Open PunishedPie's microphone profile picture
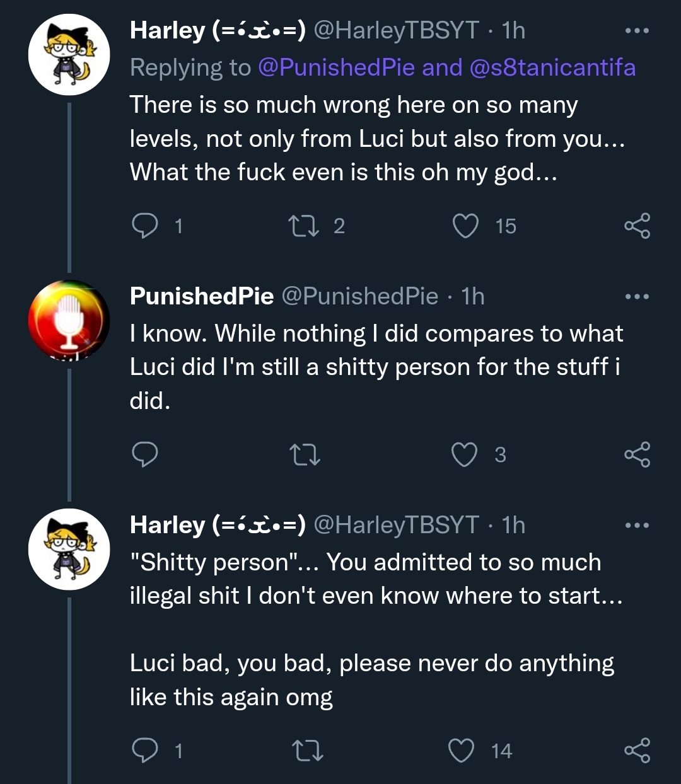This screenshot has width=681, height=784. [69, 321]
